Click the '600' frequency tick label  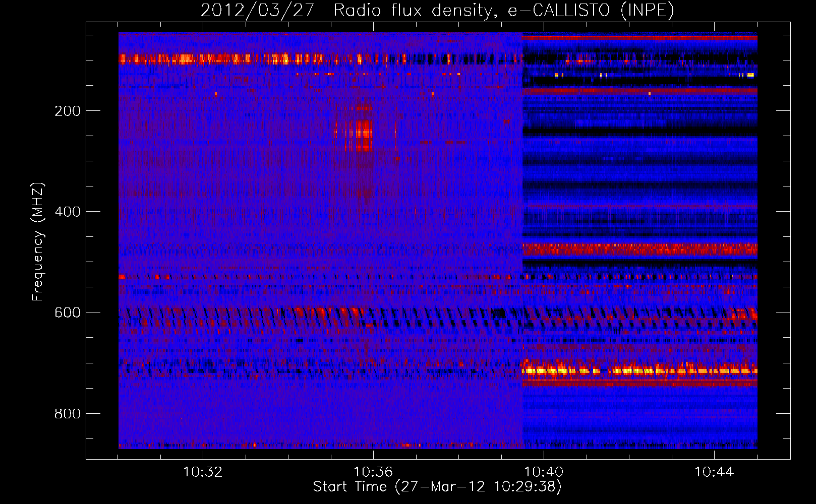point(68,312)
